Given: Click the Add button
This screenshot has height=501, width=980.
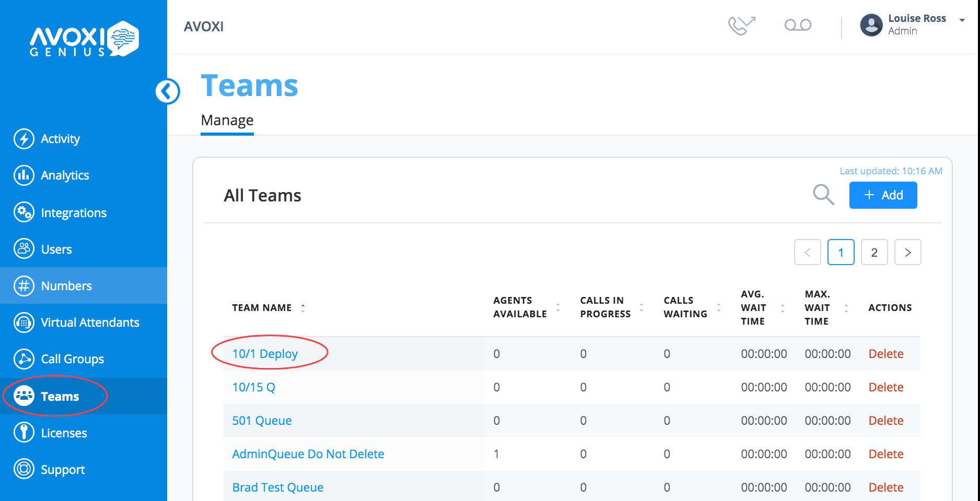Looking at the screenshot, I should point(883,195).
